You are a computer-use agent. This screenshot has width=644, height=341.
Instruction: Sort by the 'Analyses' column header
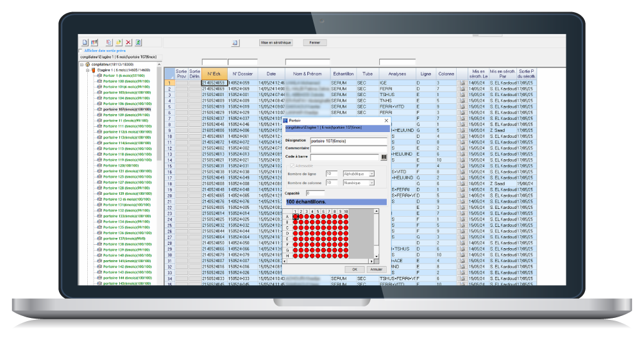[x=397, y=74]
